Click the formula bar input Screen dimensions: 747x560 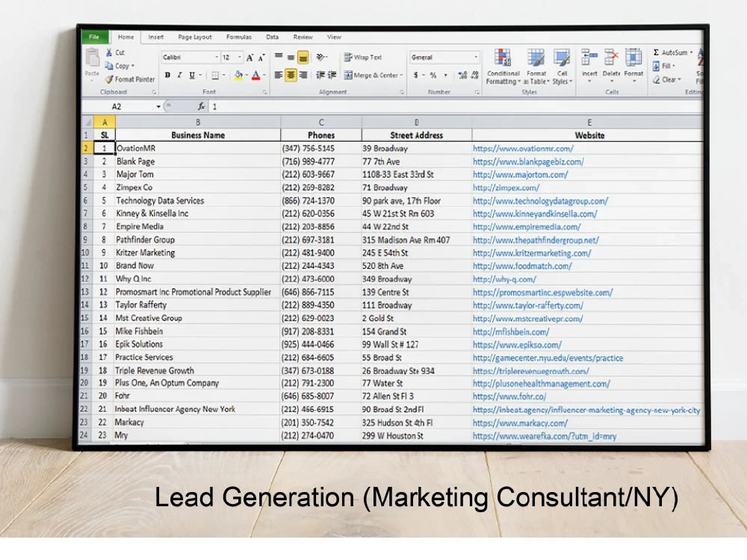456,107
